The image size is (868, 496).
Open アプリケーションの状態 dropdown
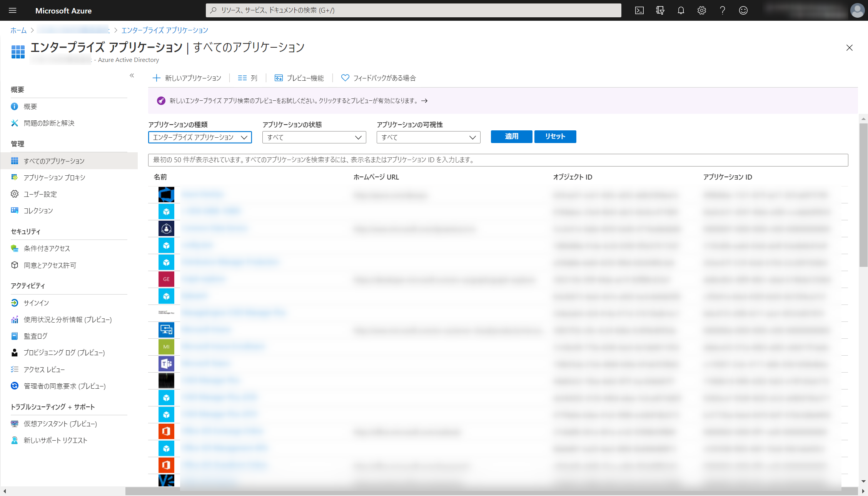coord(314,137)
